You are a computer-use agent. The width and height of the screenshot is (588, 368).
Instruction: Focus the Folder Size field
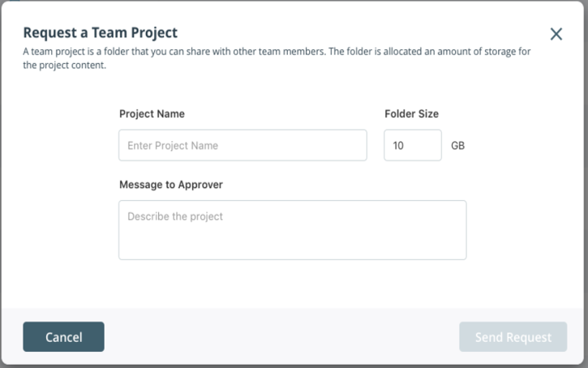(x=412, y=146)
